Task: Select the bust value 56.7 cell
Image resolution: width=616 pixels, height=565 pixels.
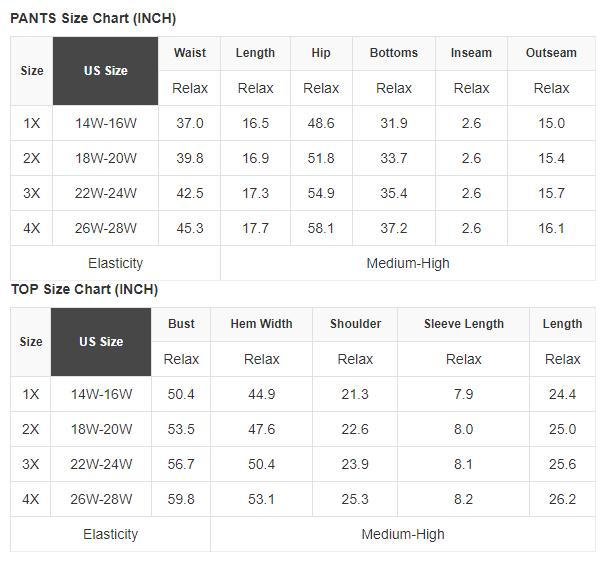Action: tap(182, 464)
